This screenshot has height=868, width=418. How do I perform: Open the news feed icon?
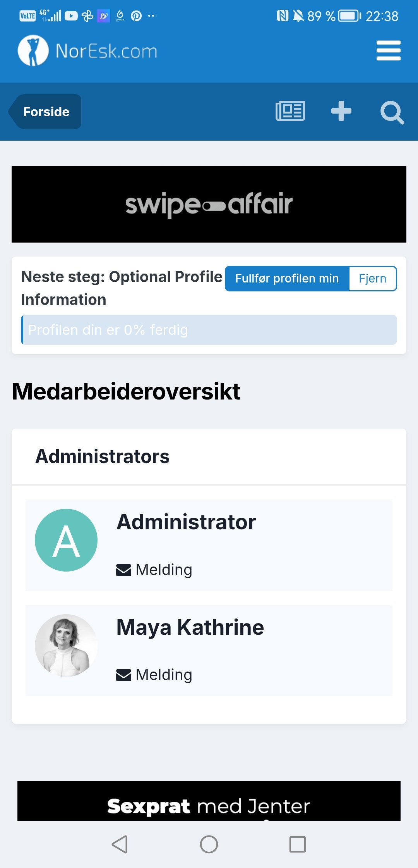point(290,111)
